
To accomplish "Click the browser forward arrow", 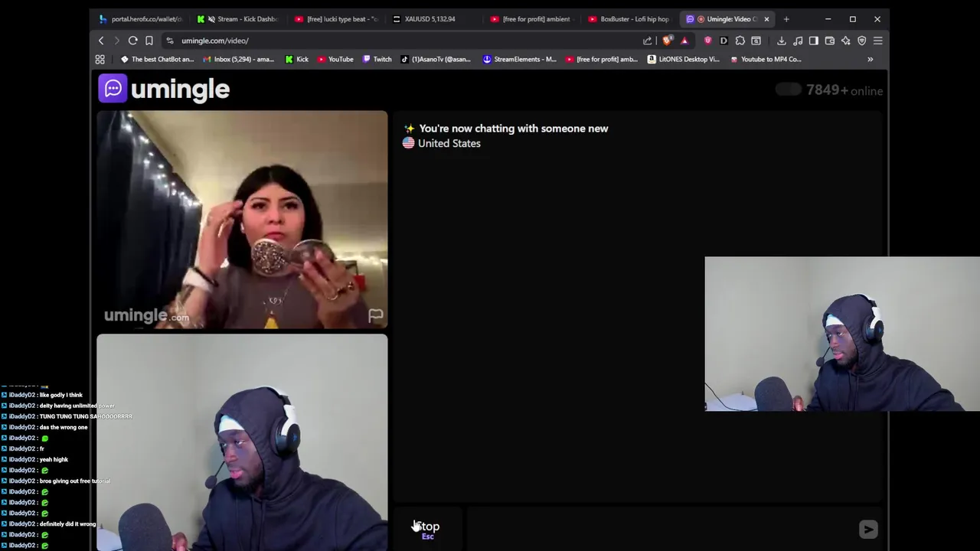I will point(116,41).
